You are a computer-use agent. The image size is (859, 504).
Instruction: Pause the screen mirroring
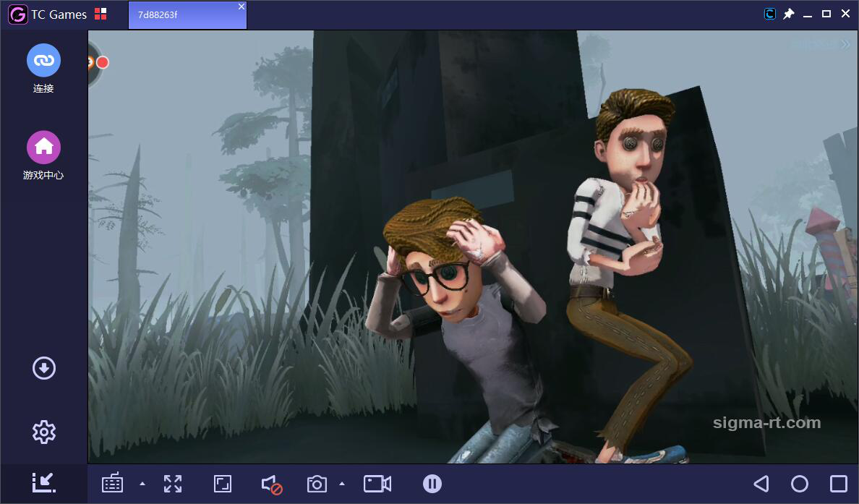(432, 484)
